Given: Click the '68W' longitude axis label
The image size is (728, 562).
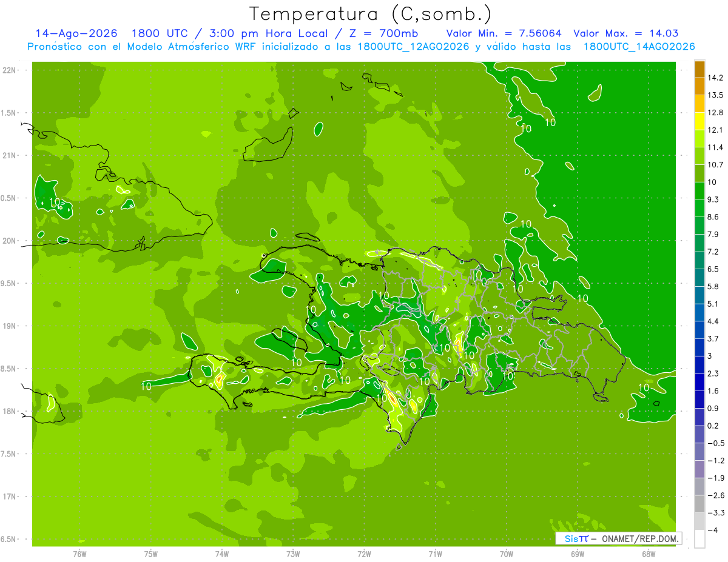Looking at the screenshot, I should pyautogui.click(x=648, y=554).
